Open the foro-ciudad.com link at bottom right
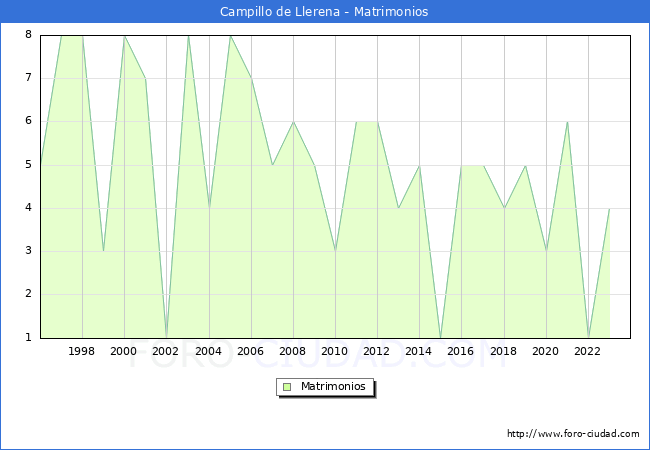The height and width of the screenshot is (450, 650). tap(573, 434)
